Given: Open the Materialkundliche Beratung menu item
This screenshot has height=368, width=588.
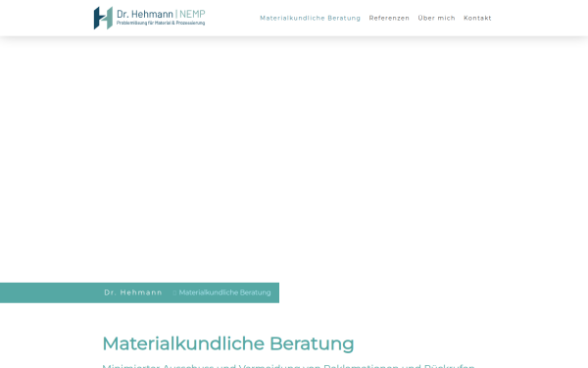Looking at the screenshot, I should point(310,18).
